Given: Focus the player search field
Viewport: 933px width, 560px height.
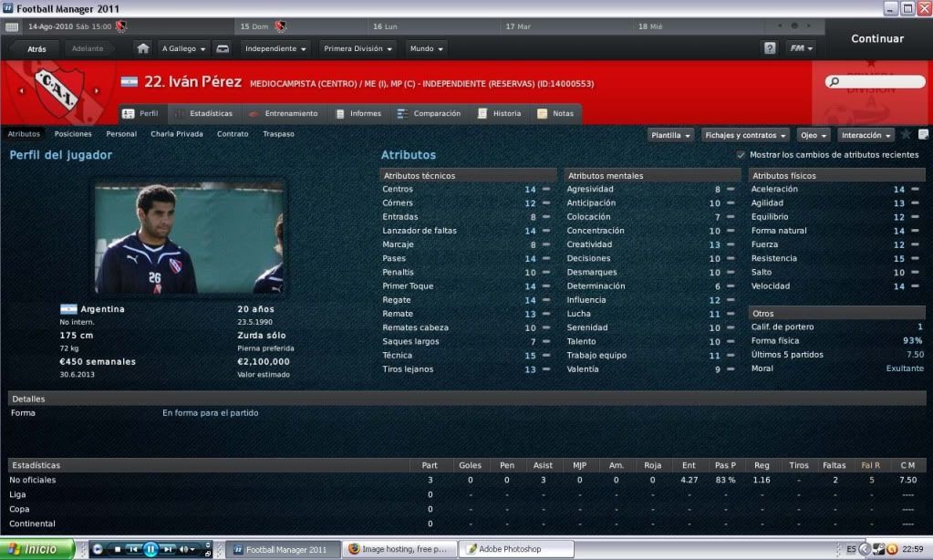Looking at the screenshot, I should tap(876, 81).
